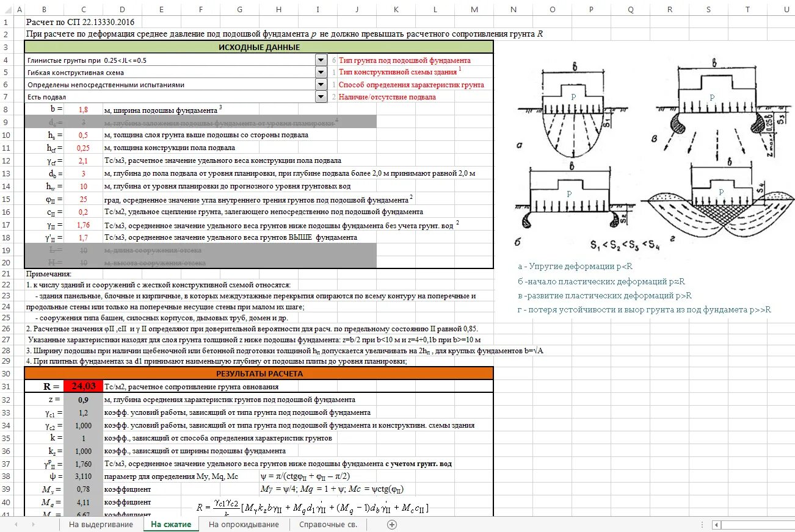Click the 'Тип конструктивной схемы здания' label
This screenshot has height=532, width=795.
(x=397, y=73)
